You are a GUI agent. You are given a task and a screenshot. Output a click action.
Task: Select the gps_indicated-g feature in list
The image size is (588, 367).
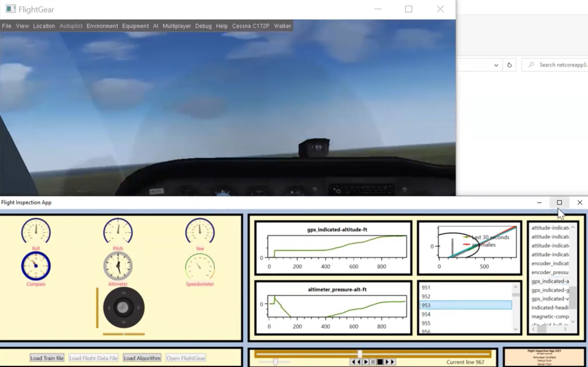pos(550,290)
